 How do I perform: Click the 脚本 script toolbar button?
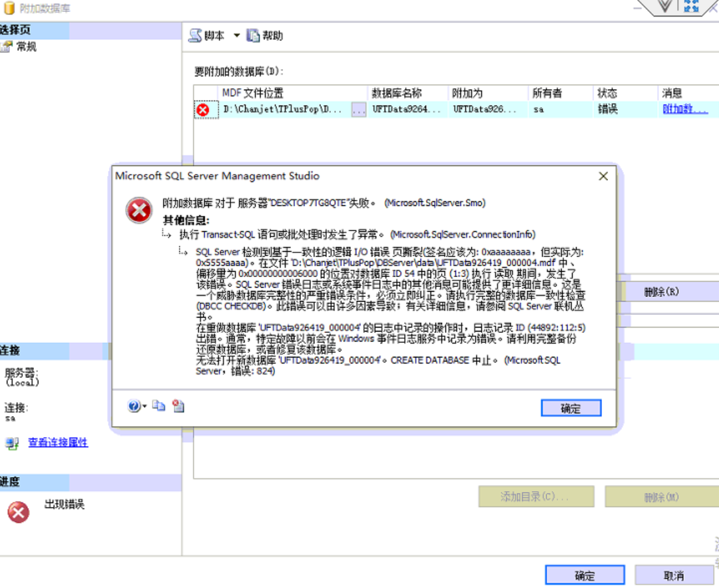(x=207, y=36)
